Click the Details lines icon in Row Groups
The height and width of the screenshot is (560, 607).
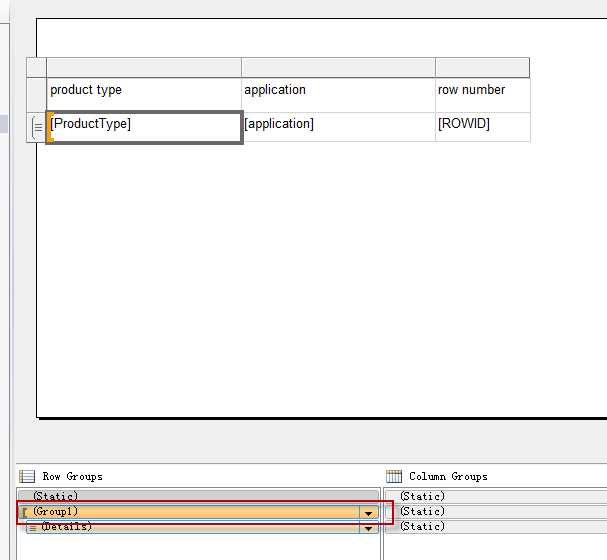33,528
